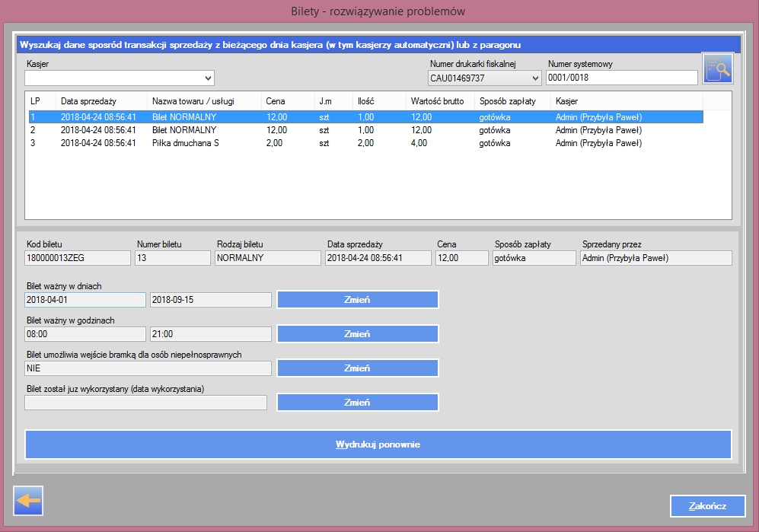
Task: Click the Nazwa towaru / usługi column header
Action: pos(204,101)
